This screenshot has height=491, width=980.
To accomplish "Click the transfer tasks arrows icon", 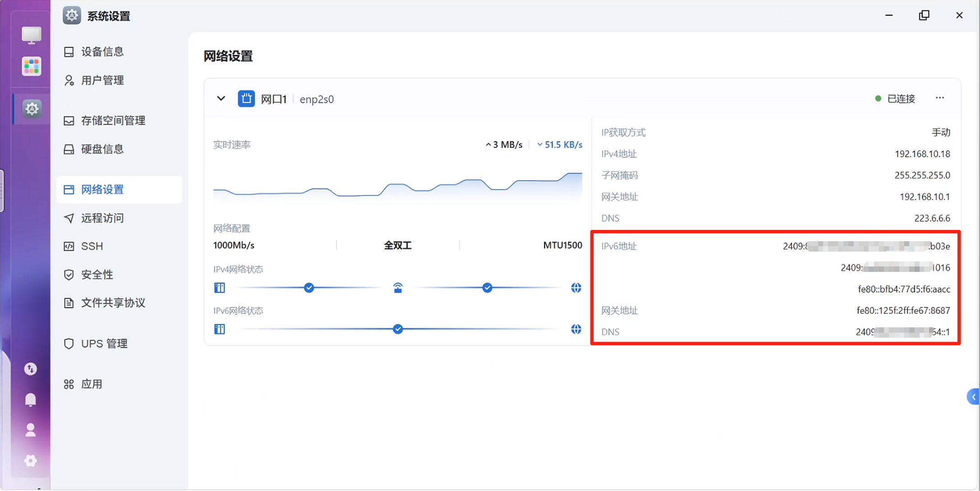I will click(x=30, y=369).
